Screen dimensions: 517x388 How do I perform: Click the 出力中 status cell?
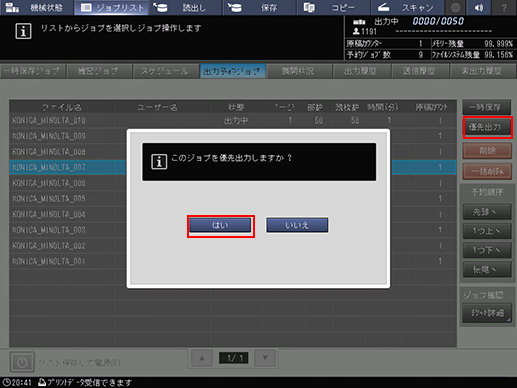236,120
